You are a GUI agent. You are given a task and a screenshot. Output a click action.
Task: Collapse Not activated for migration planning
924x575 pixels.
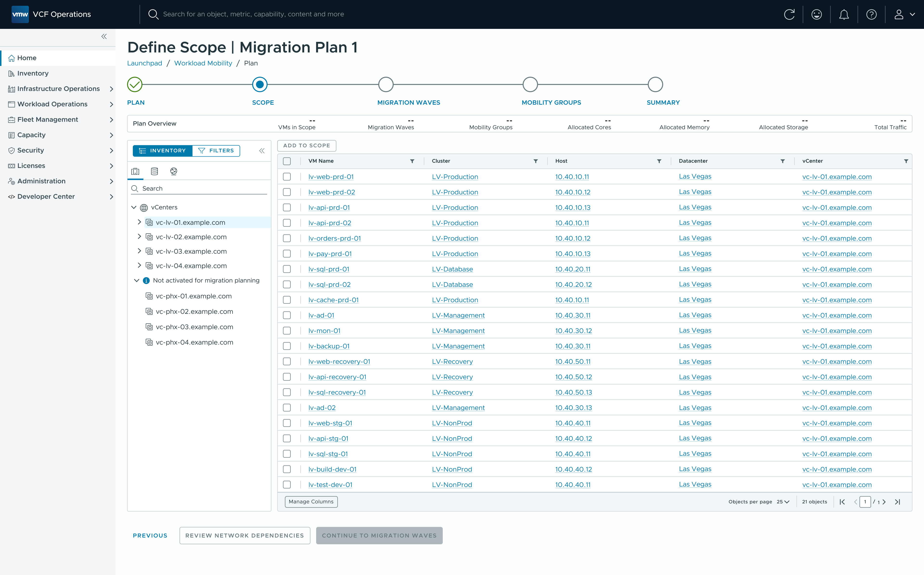pos(136,281)
